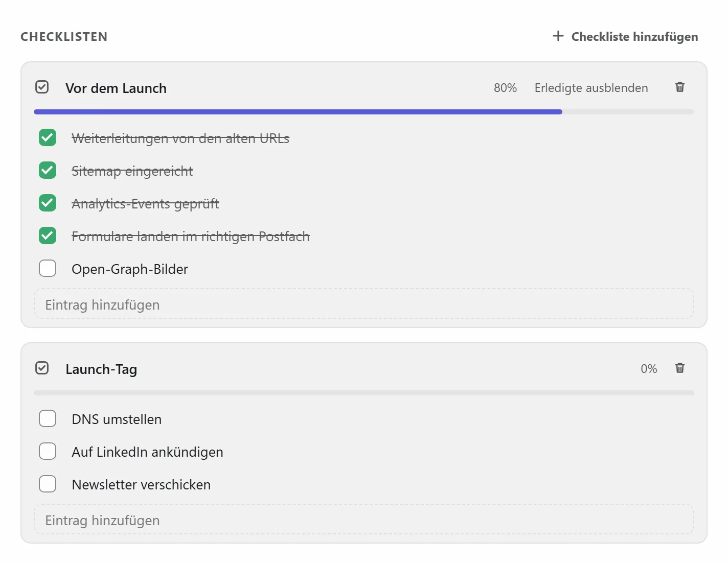The width and height of the screenshot is (728, 564).
Task: Click the Vor dem Launch progress bar
Action: pyautogui.click(x=364, y=112)
